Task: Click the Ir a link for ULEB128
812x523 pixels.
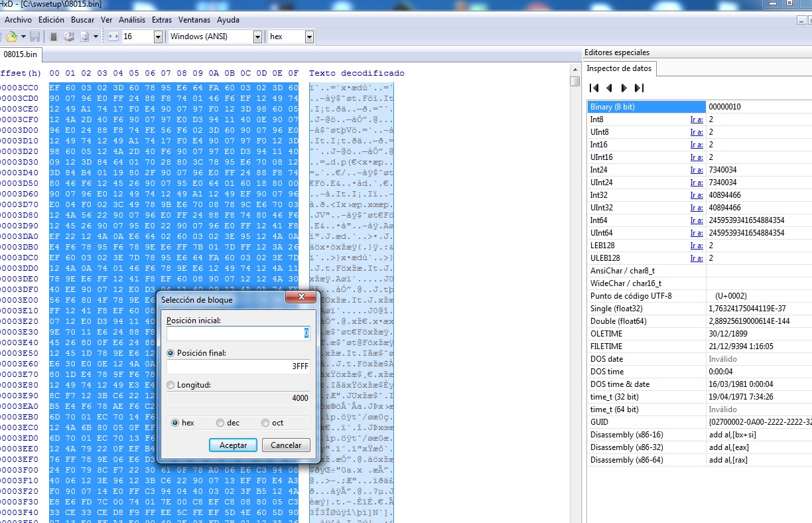Action: pos(696,258)
